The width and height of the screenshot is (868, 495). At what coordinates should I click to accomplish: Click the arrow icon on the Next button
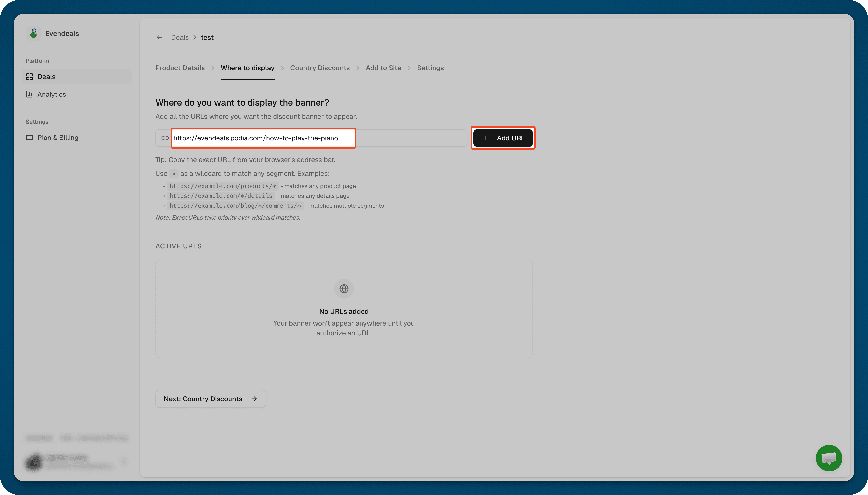tap(255, 399)
